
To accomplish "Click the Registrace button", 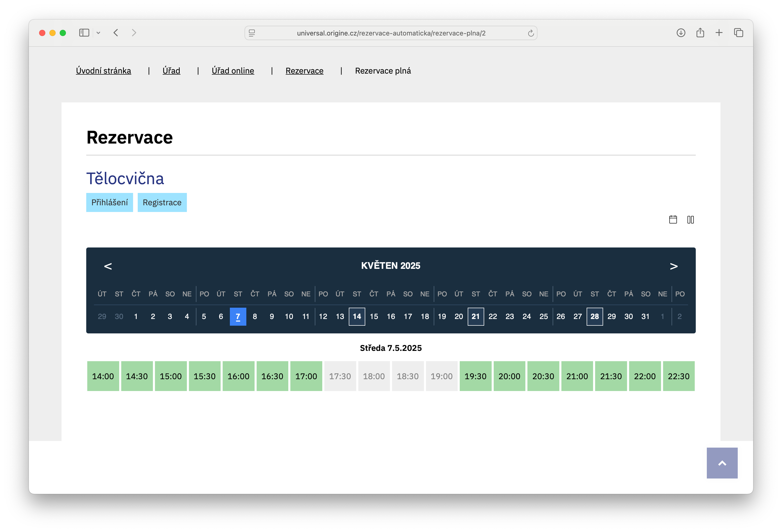I will (x=162, y=202).
